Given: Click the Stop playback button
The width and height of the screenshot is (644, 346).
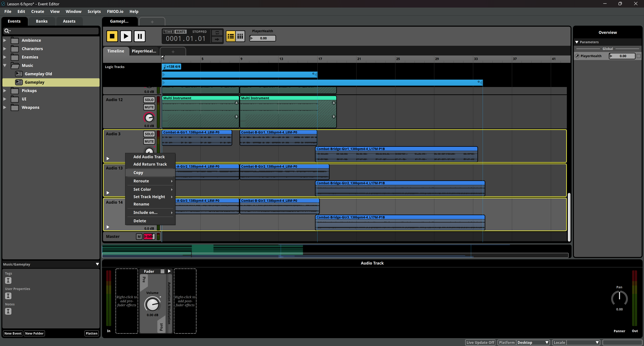Looking at the screenshot, I should point(112,36).
